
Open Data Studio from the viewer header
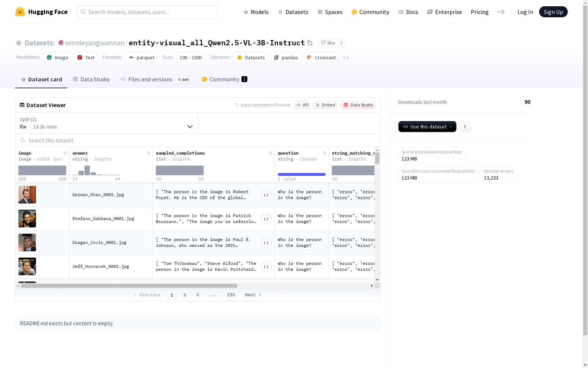pos(358,105)
